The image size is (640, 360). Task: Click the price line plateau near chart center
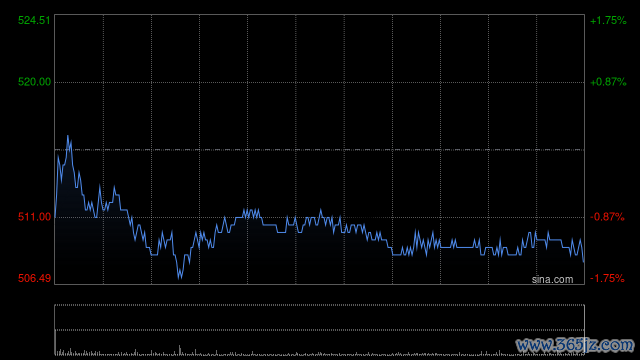(269, 225)
